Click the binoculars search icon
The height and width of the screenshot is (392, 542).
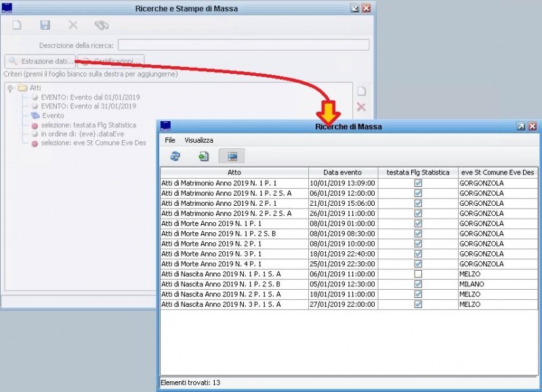click(102, 25)
